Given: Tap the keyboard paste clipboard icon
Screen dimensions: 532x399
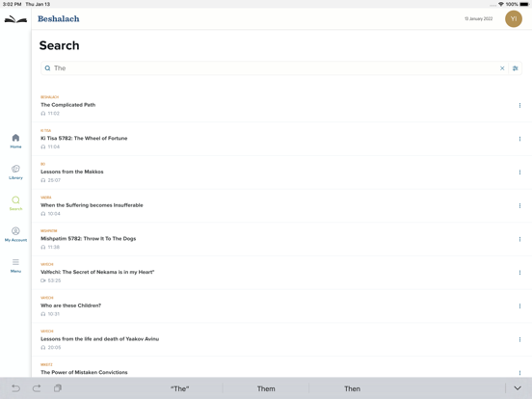Looking at the screenshot, I should 58,388.
